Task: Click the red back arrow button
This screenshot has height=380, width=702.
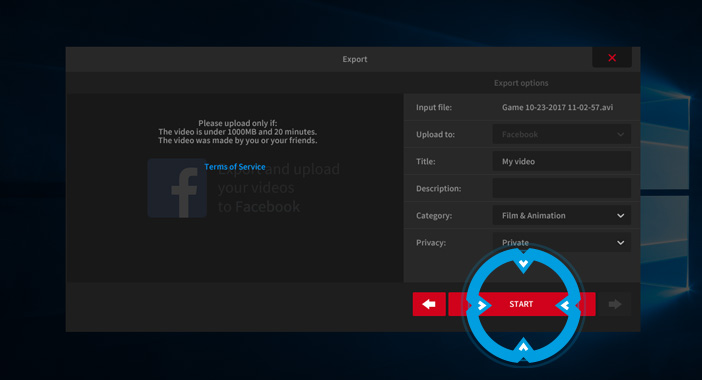Action: click(429, 304)
